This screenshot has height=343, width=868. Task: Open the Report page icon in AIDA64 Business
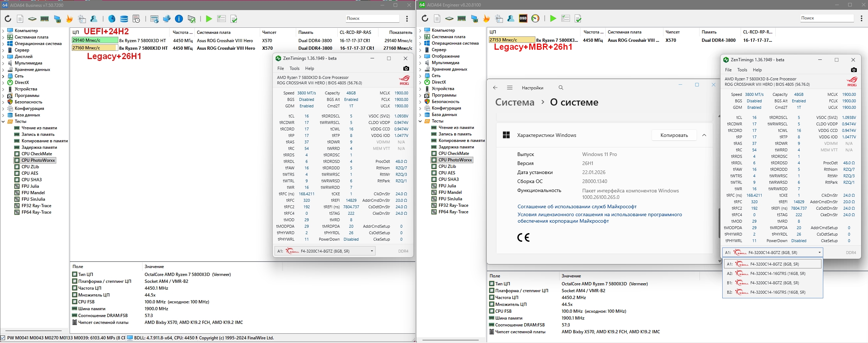coord(20,19)
